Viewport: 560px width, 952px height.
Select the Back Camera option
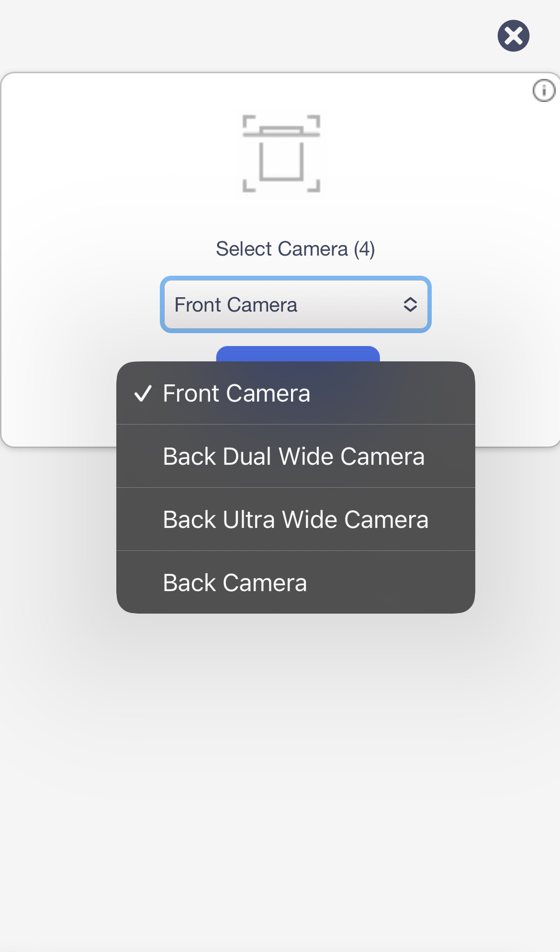click(x=296, y=582)
